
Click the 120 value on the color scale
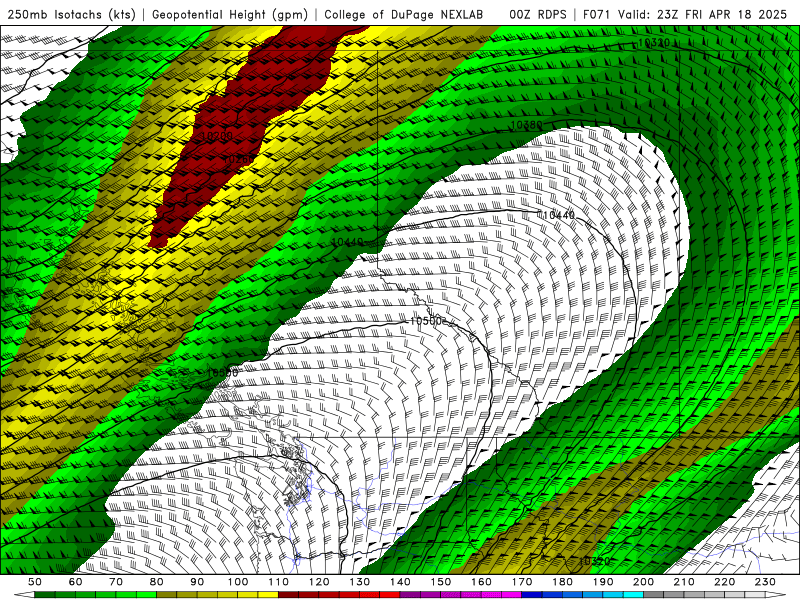pos(319,582)
